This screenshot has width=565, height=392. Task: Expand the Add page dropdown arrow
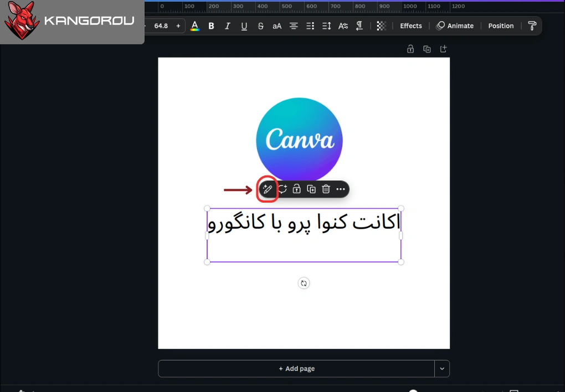click(442, 369)
